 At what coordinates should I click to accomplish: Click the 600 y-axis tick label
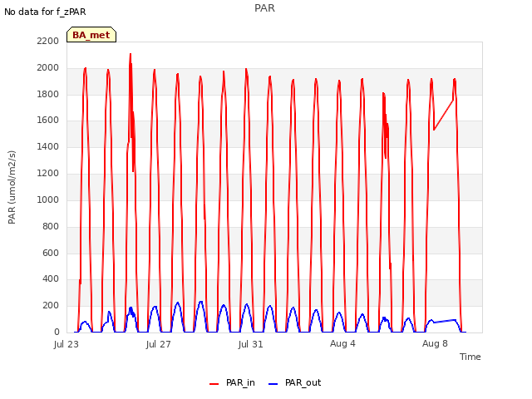coord(51,253)
